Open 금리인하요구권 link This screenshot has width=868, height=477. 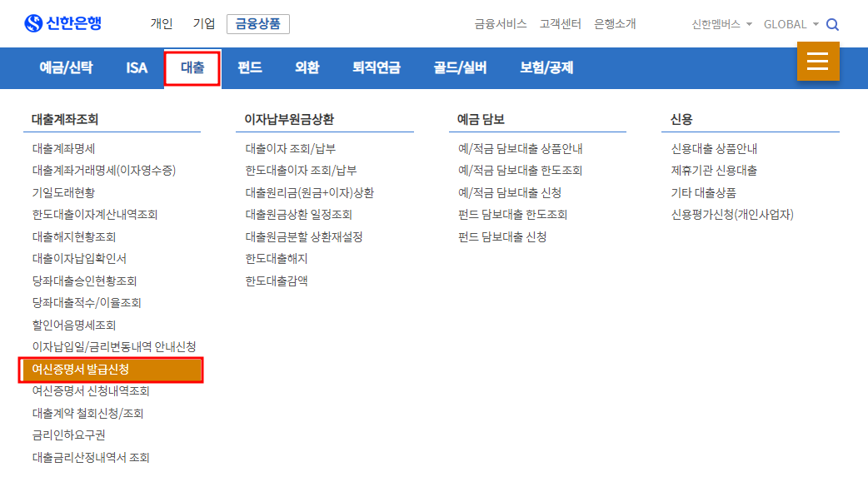point(68,435)
